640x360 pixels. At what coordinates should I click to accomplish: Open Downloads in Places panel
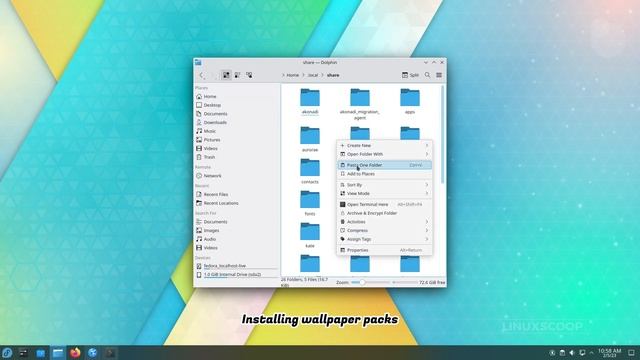(x=237, y=122)
